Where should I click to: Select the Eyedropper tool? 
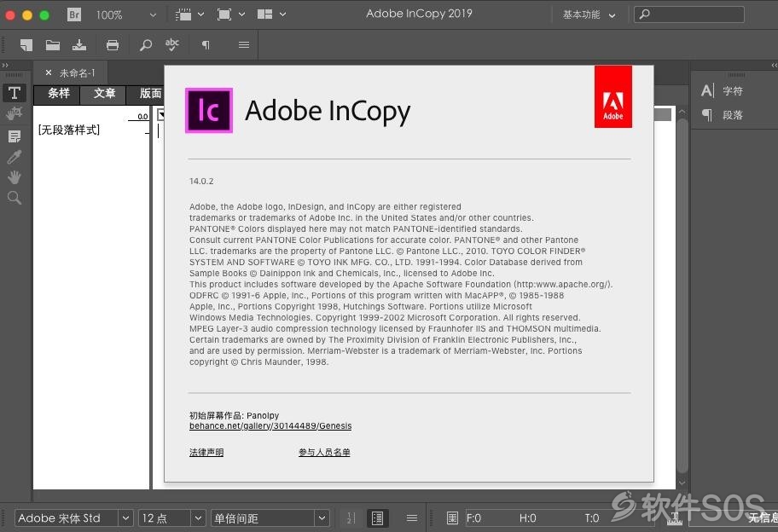[x=15, y=157]
